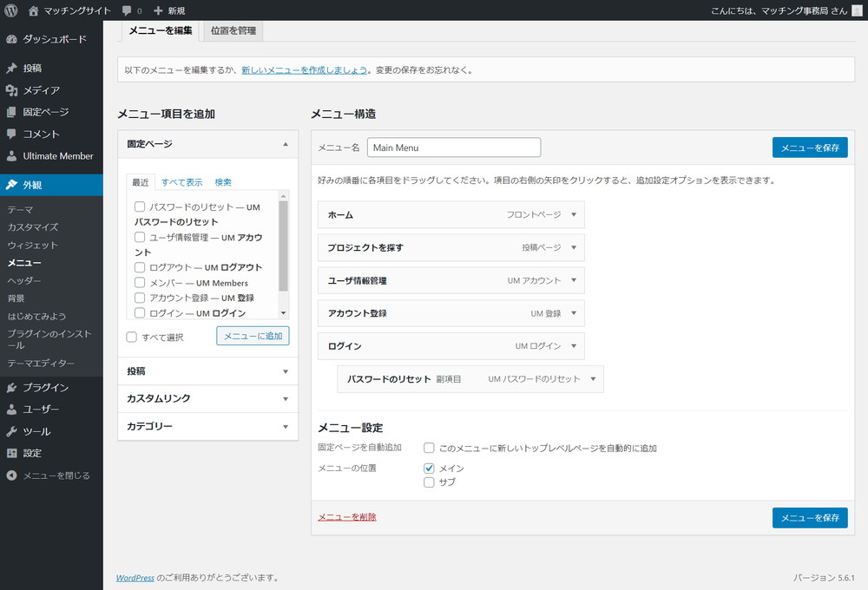Open the comments bubble icon in admin bar
The image size is (868, 590).
127,10
